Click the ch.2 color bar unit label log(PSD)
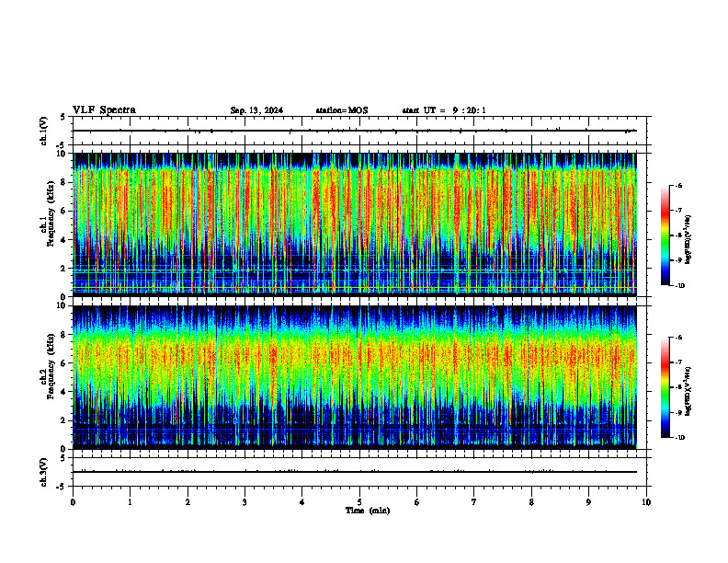The width and height of the screenshot is (728, 563). [689, 391]
